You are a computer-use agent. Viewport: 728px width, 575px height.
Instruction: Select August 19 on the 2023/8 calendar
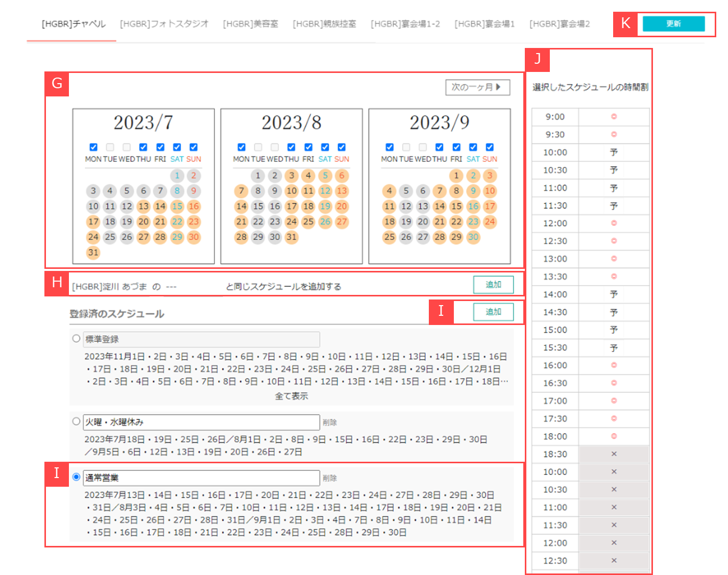pyautogui.click(x=325, y=207)
